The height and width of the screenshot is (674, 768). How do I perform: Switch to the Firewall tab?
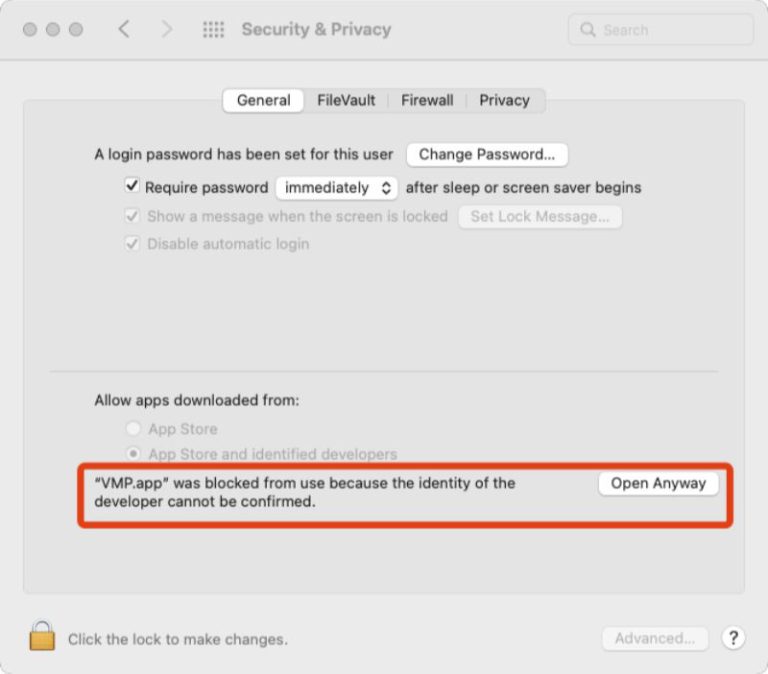click(427, 100)
